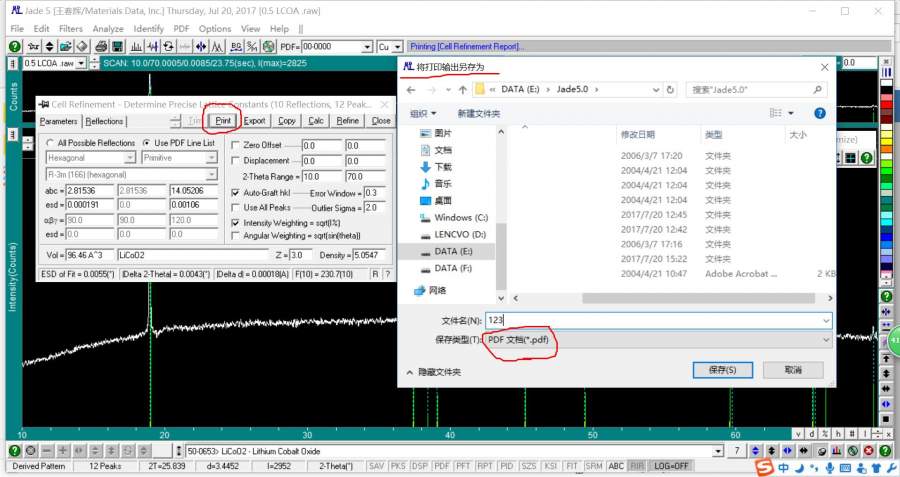The height and width of the screenshot is (477, 900).
Task: Open the save type PDF dropdown
Action: coord(826,340)
